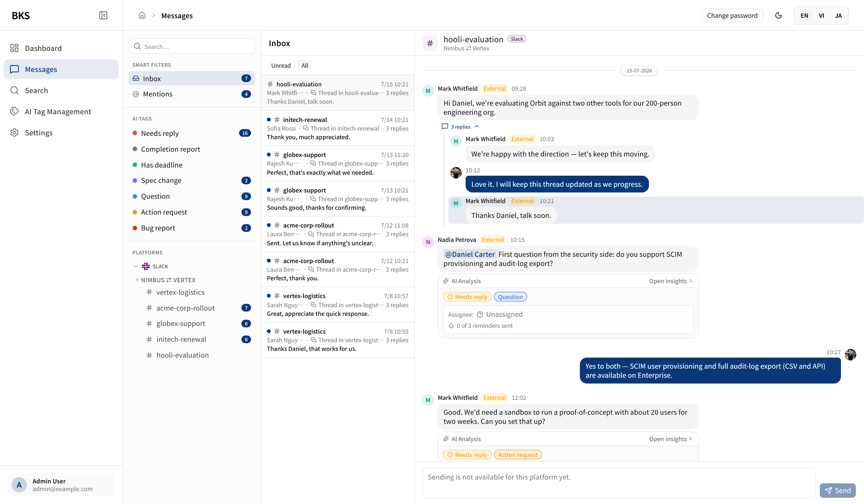864x504 pixels.
Task: Open globex-support thread from 7/13 10:21
Action: pos(337,199)
